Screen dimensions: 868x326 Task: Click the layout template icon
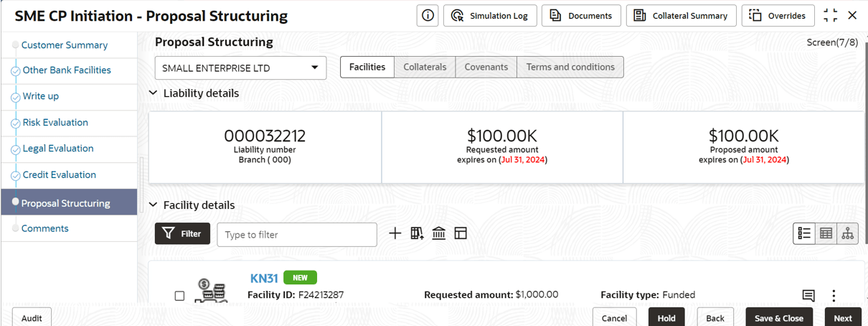[x=461, y=233]
